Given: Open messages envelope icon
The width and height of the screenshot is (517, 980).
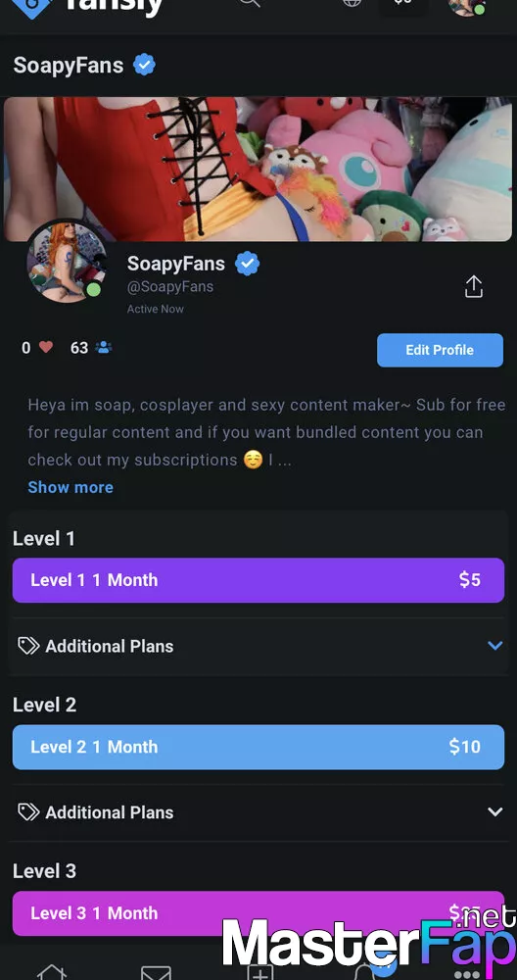Looking at the screenshot, I should click(x=156, y=973).
